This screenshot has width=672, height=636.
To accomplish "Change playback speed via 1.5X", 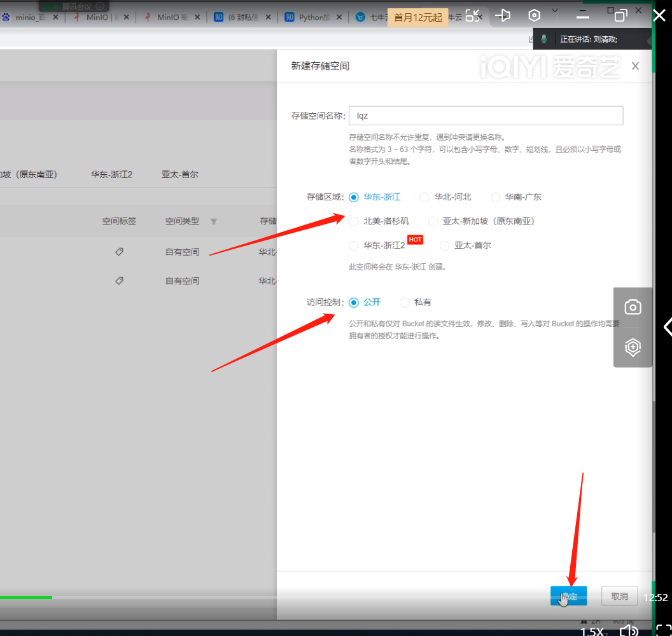I will (591, 632).
